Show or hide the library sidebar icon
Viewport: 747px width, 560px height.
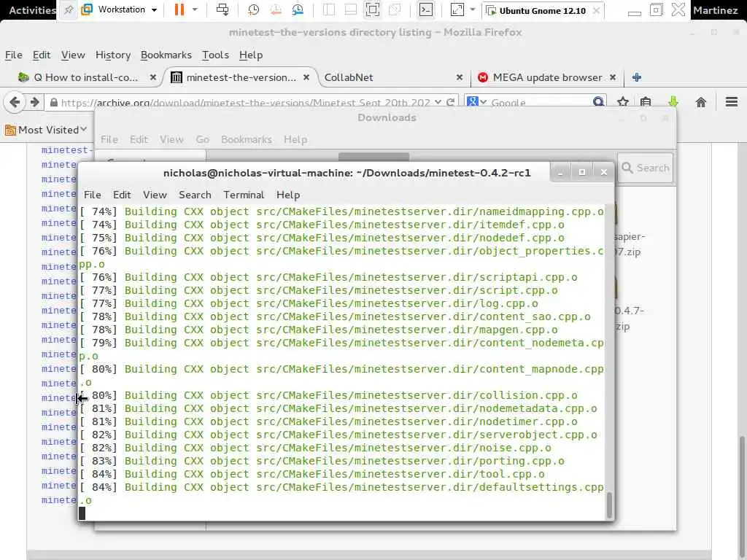(x=329, y=9)
